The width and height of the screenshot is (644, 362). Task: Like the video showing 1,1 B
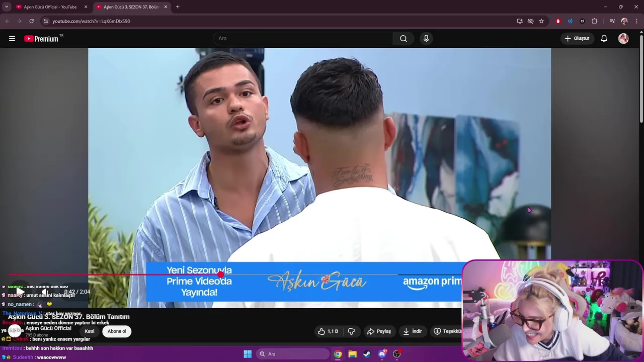[x=328, y=331]
